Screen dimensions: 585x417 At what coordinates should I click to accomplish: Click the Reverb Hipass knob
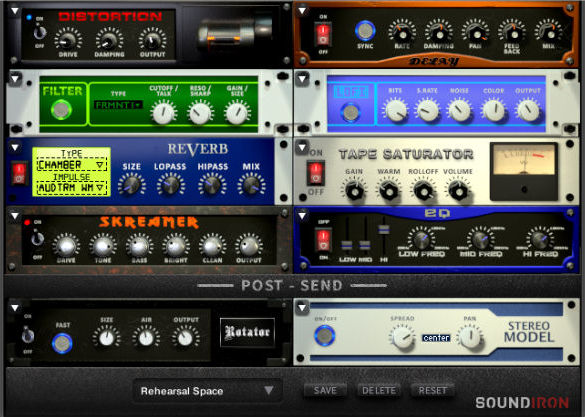click(212, 185)
